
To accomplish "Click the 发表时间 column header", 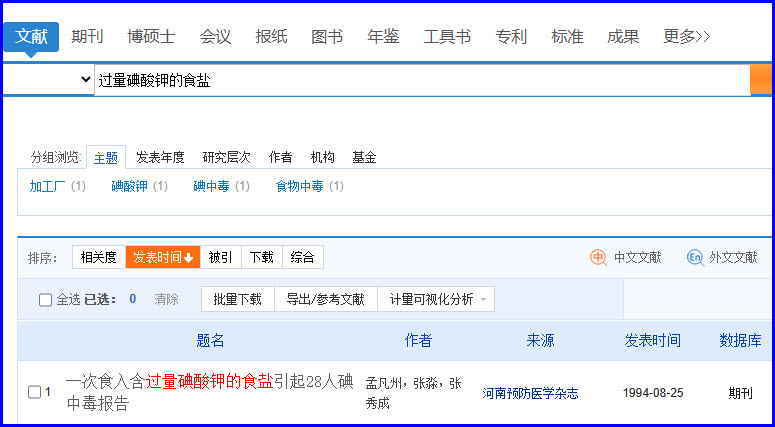I will 652,341.
